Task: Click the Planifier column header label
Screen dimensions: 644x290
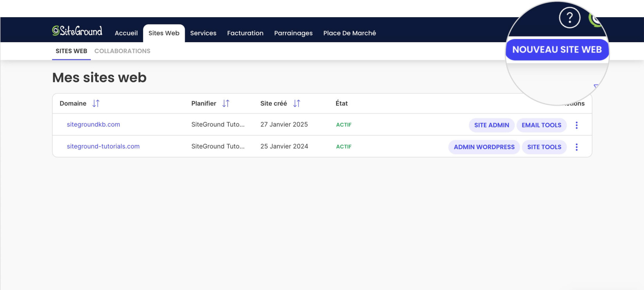Action: tap(204, 104)
